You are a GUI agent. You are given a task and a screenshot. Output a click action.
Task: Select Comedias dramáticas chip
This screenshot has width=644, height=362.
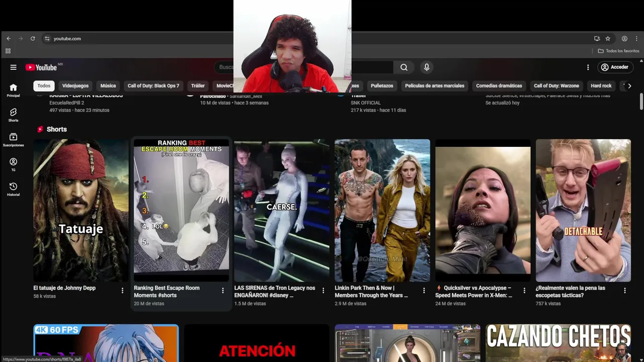pyautogui.click(x=499, y=86)
